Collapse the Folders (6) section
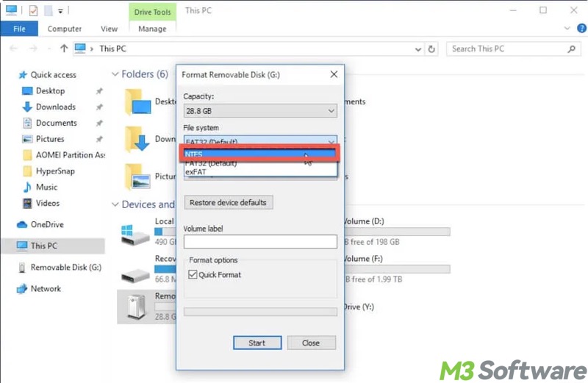 click(x=115, y=74)
